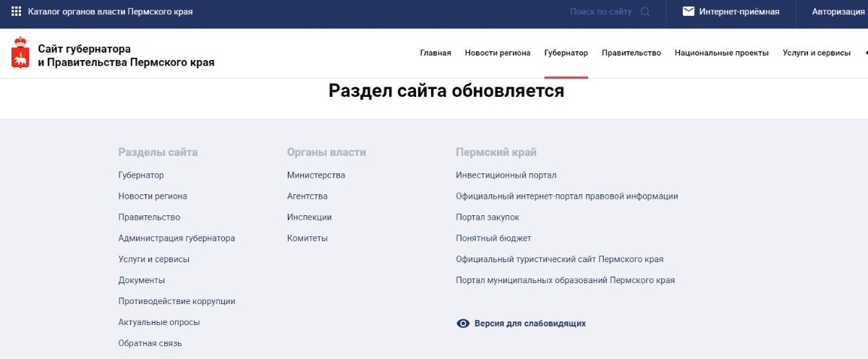Viewport: 868px width, 359px height.
Task: Select Услуги и сервисы in the top navigation
Action: 816,53
